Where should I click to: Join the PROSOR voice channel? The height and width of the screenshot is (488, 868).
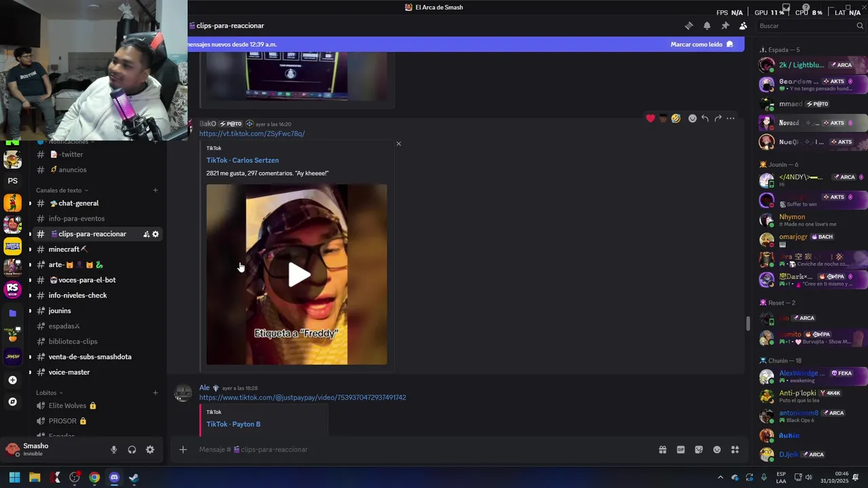pyautogui.click(x=98, y=421)
